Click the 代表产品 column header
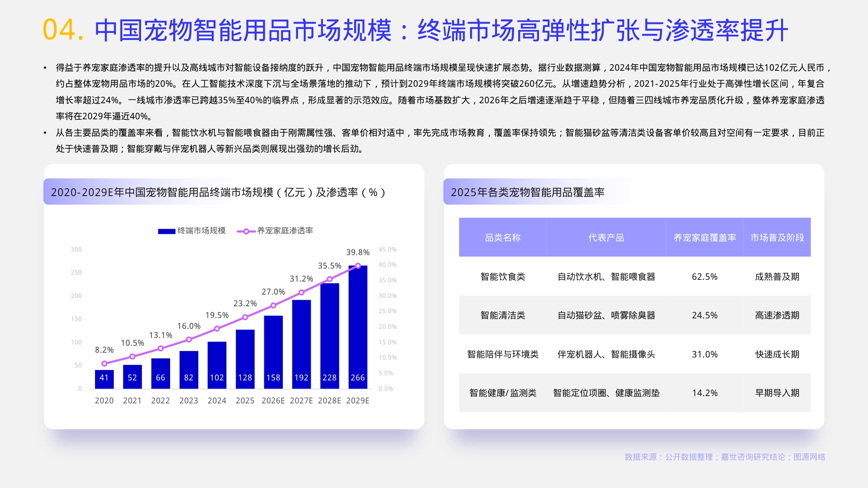The image size is (868, 488). [606, 238]
